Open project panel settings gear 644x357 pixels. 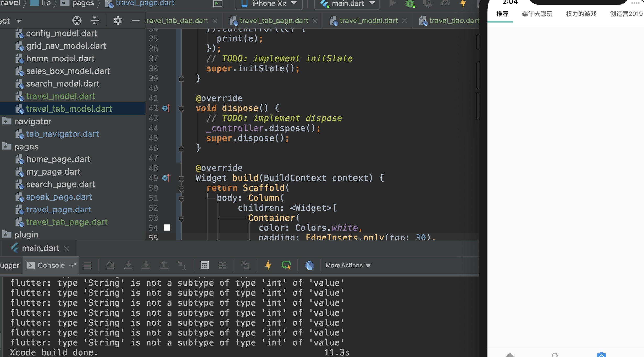(x=118, y=20)
